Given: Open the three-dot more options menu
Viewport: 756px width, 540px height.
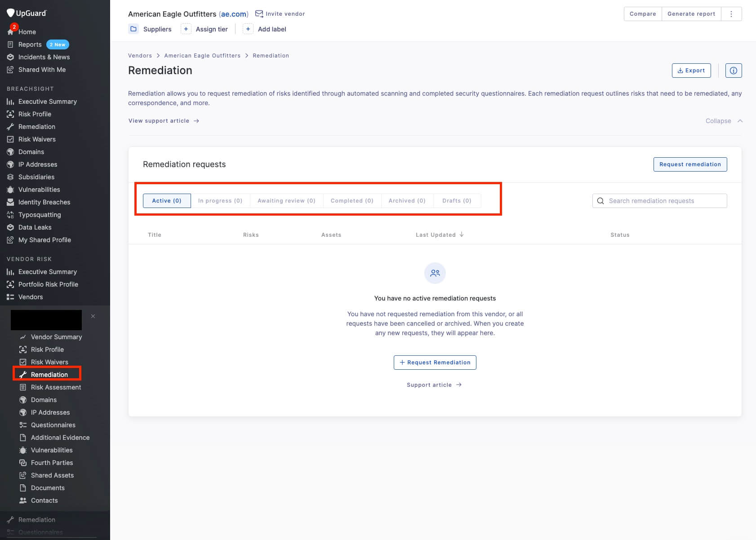Looking at the screenshot, I should click(731, 14).
